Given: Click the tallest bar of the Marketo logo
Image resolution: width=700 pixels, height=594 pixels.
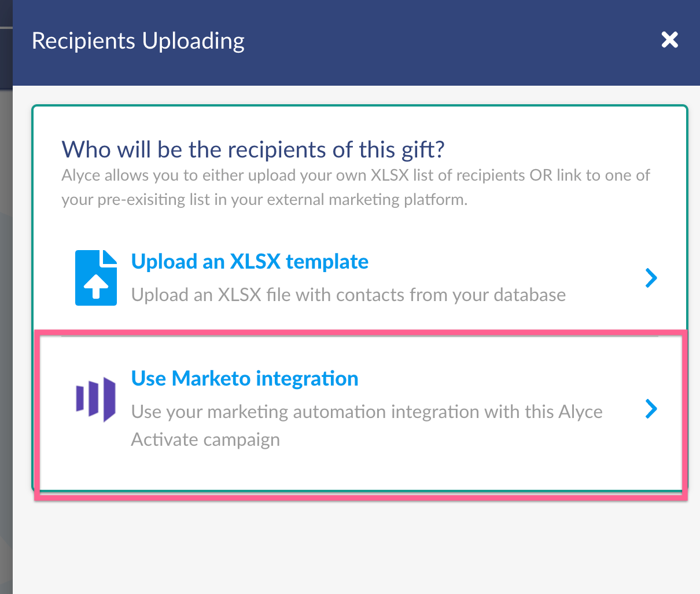Looking at the screenshot, I should coord(109,399).
